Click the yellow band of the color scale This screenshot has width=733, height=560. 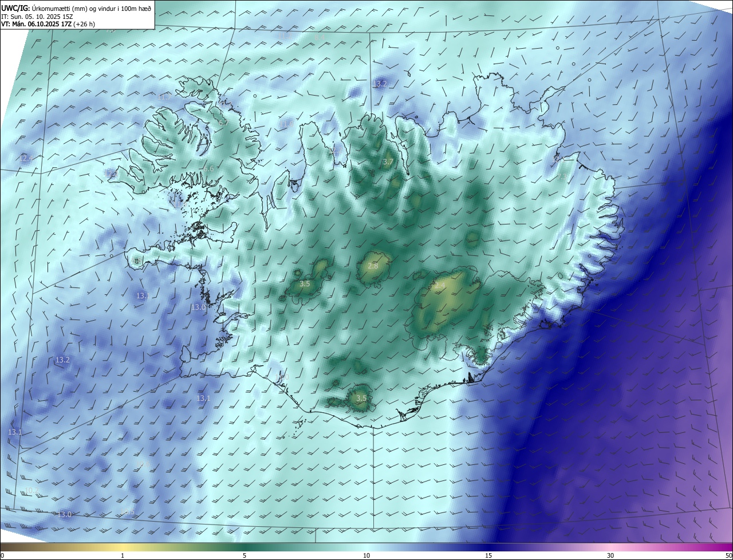pyautogui.click(x=123, y=547)
